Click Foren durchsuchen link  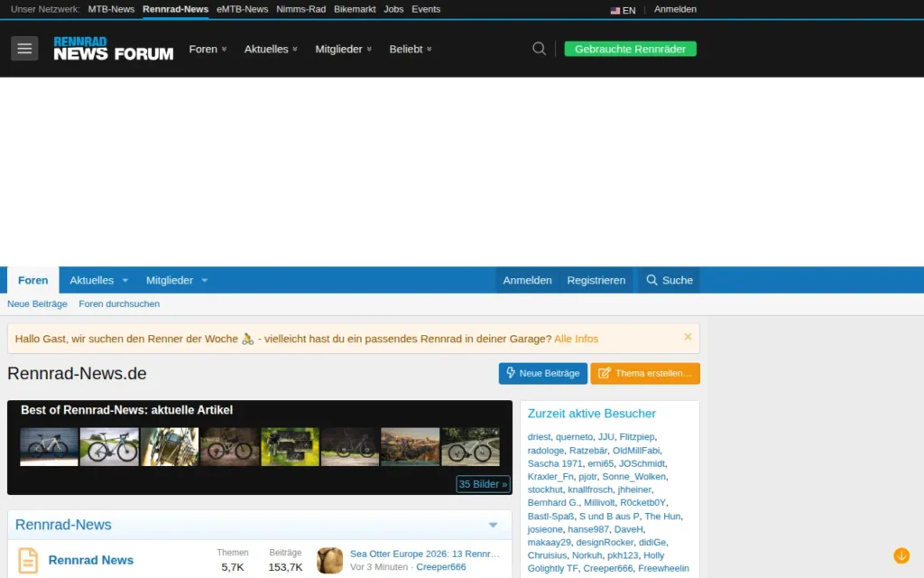point(119,303)
